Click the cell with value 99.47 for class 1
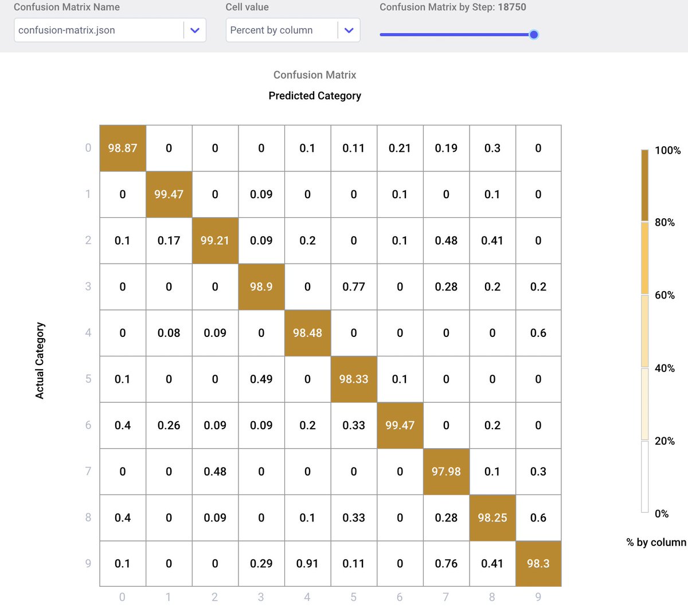 (x=169, y=194)
